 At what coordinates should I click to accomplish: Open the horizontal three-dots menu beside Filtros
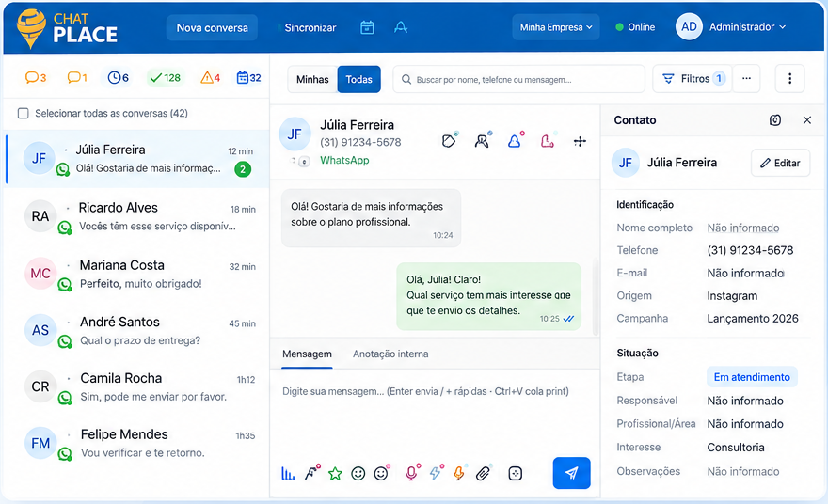pyautogui.click(x=746, y=79)
